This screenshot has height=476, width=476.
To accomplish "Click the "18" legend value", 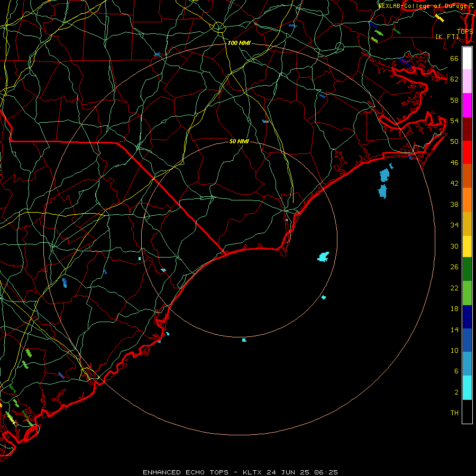I will pos(454,309).
